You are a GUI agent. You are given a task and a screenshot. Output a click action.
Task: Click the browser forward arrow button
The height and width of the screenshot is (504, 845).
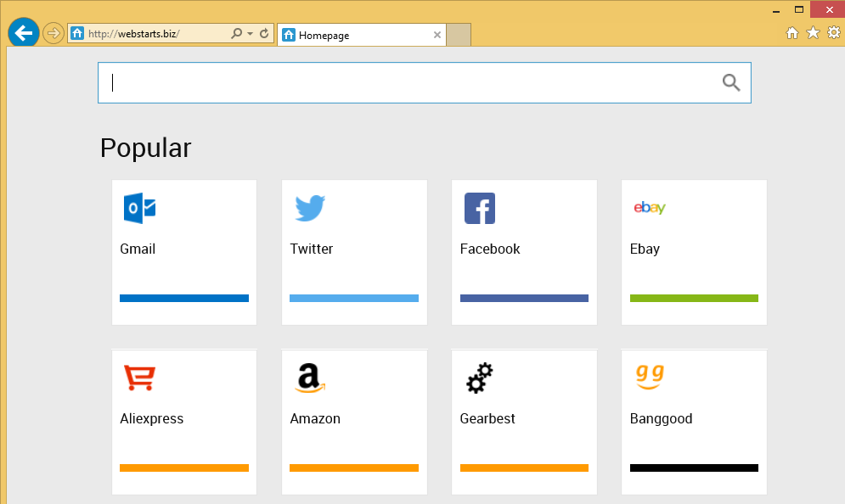click(54, 34)
